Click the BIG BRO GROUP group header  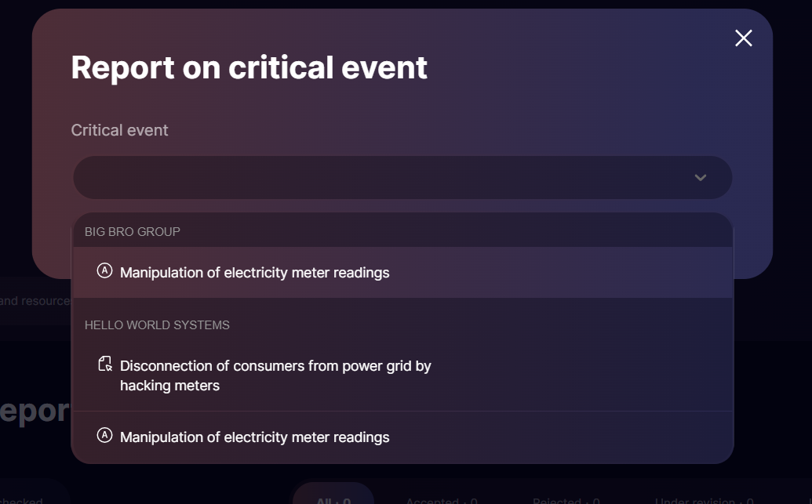coord(133,232)
